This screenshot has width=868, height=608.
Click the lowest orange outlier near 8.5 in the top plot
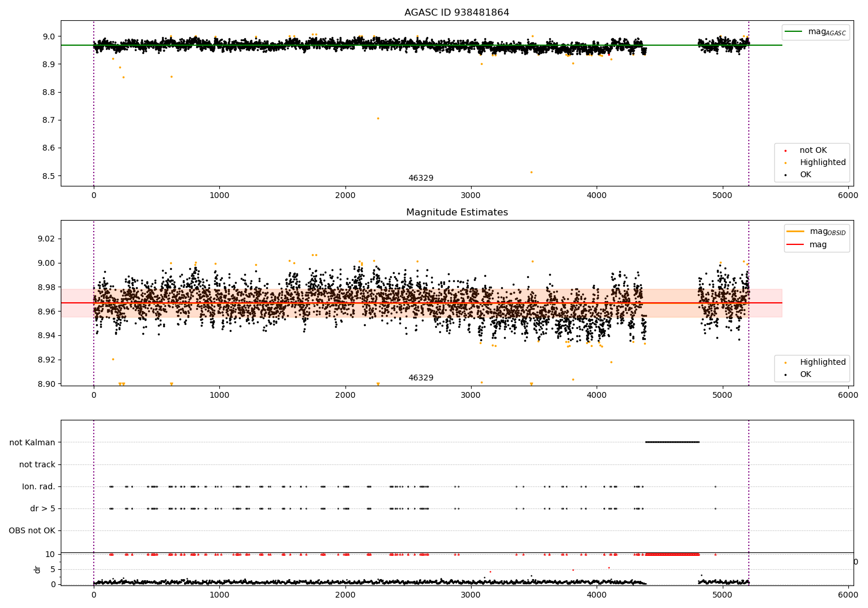coord(531,172)
